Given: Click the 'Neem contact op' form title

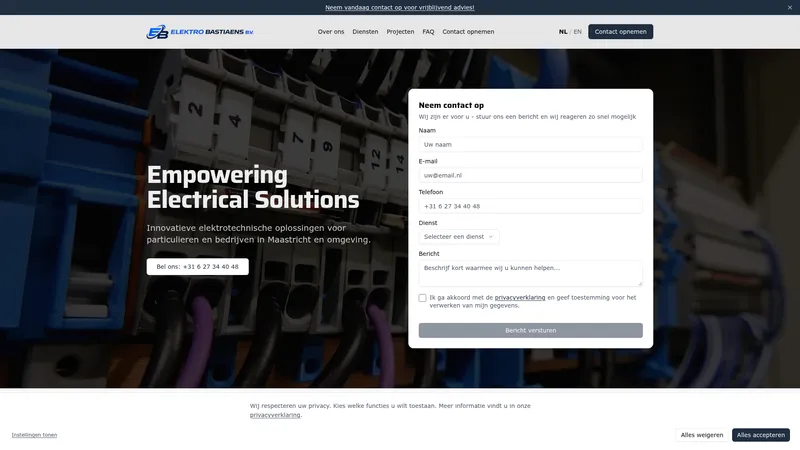Looking at the screenshot, I should pyautogui.click(x=451, y=106).
